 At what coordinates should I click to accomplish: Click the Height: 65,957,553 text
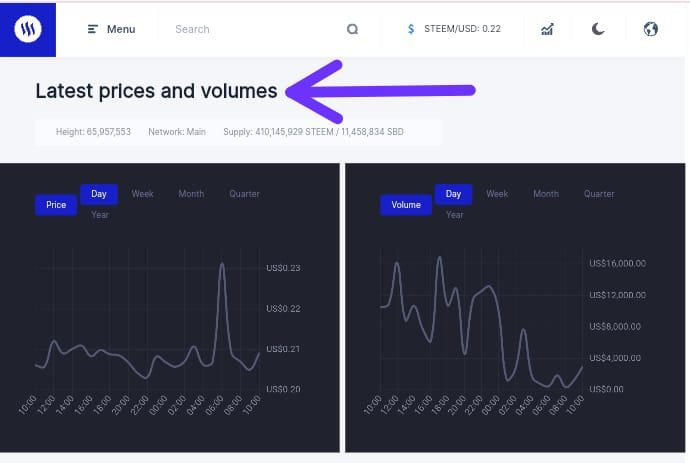pyautogui.click(x=93, y=132)
